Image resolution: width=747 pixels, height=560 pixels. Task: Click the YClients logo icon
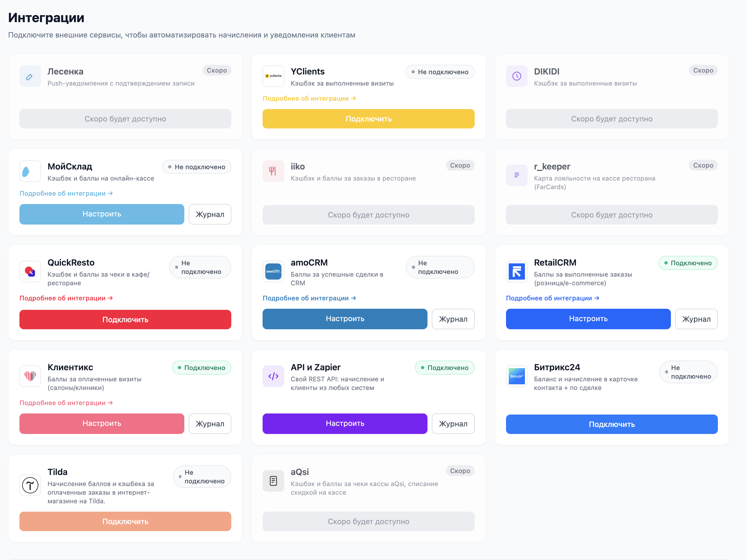click(273, 76)
